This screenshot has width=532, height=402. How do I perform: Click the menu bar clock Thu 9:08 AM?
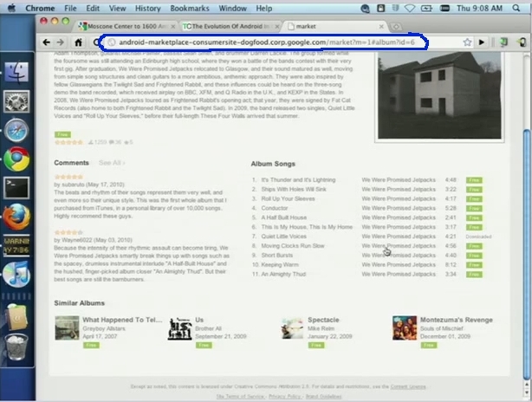click(479, 8)
